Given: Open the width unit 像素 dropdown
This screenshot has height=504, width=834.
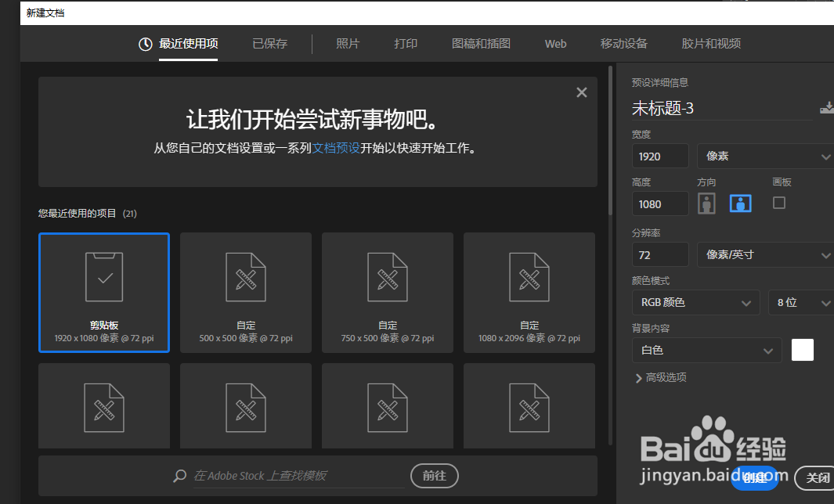Looking at the screenshot, I should (766, 157).
